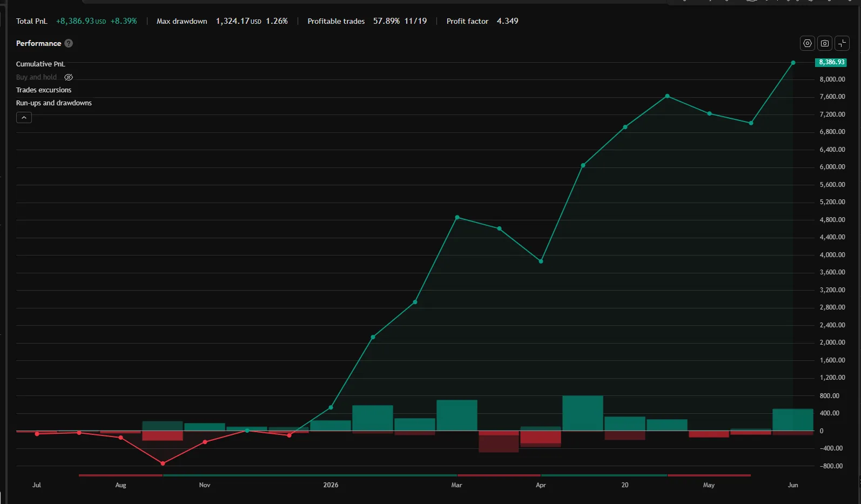861x504 pixels.
Task: Select the 11/19 trades count
Action: (415, 21)
